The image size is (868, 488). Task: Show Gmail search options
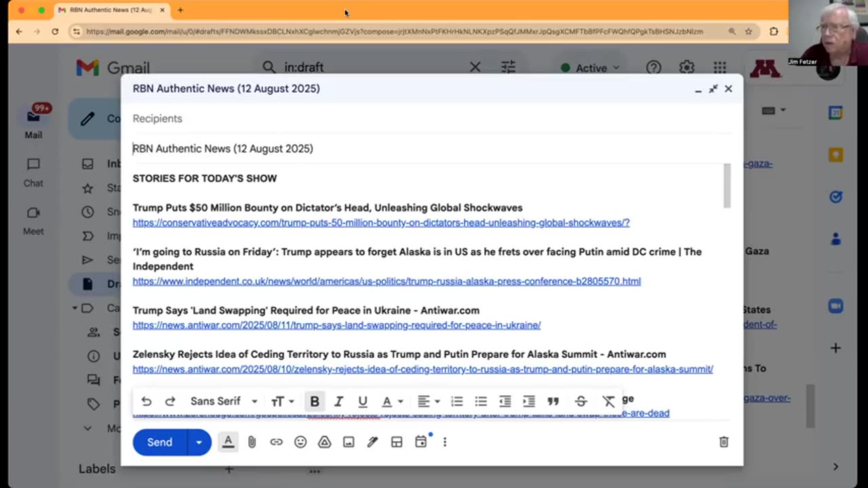click(x=508, y=67)
